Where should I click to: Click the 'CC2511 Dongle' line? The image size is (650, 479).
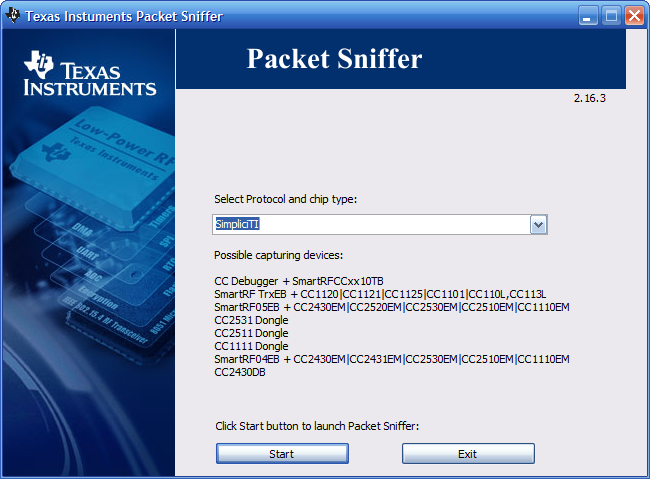point(251,333)
